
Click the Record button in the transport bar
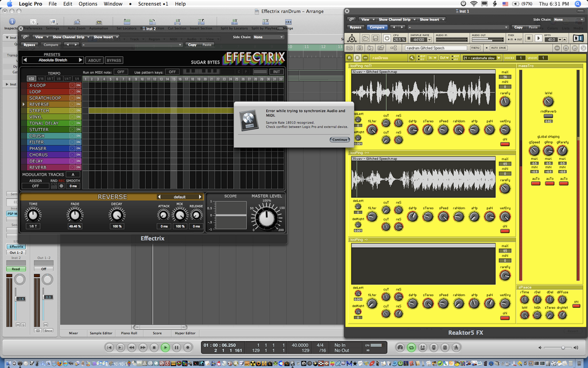click(187, 347)
